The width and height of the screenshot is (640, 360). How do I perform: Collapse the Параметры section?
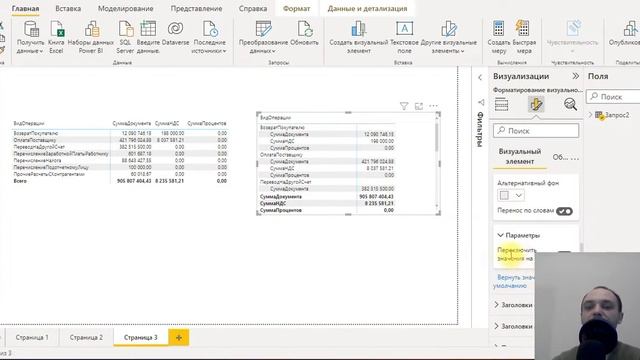(x=500, y=236)
